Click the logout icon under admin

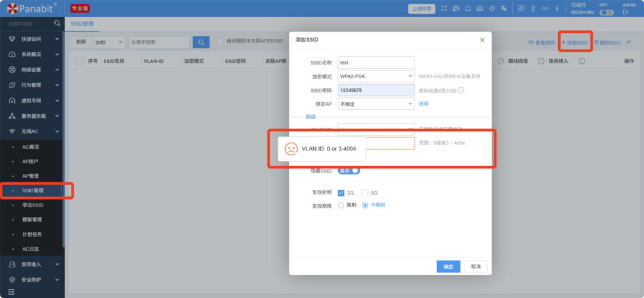pos(626,13)
